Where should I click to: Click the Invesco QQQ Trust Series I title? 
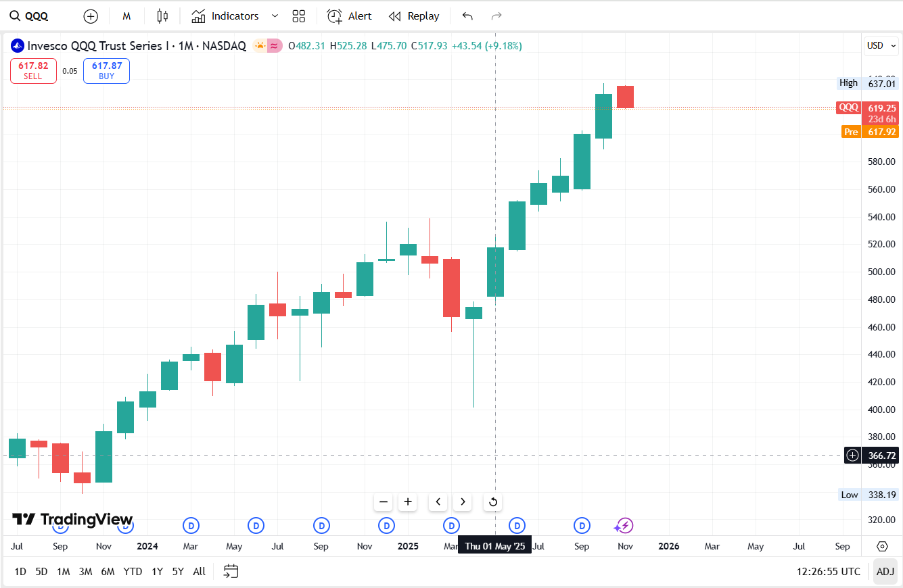pos(98,46)
